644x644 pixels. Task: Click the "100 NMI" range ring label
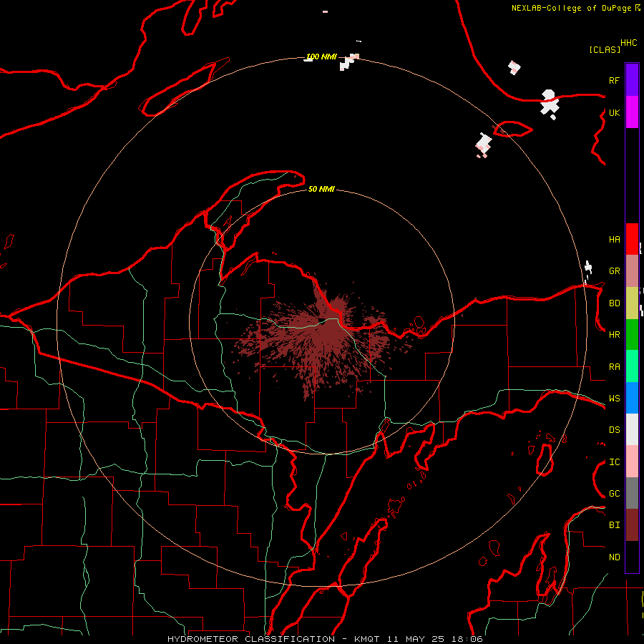pyautogui.click(x=321, y=57)
